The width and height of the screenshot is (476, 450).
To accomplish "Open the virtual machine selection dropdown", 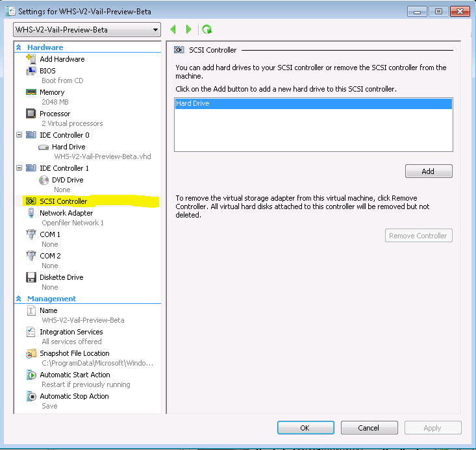I will click(155, 30).
